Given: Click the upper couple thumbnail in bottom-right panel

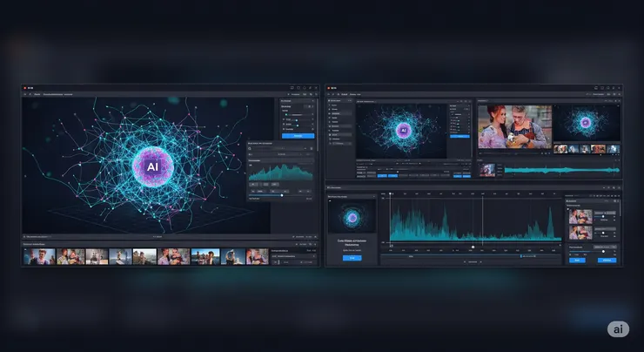Looking at the screenshot, I should (x=580, y=217).
